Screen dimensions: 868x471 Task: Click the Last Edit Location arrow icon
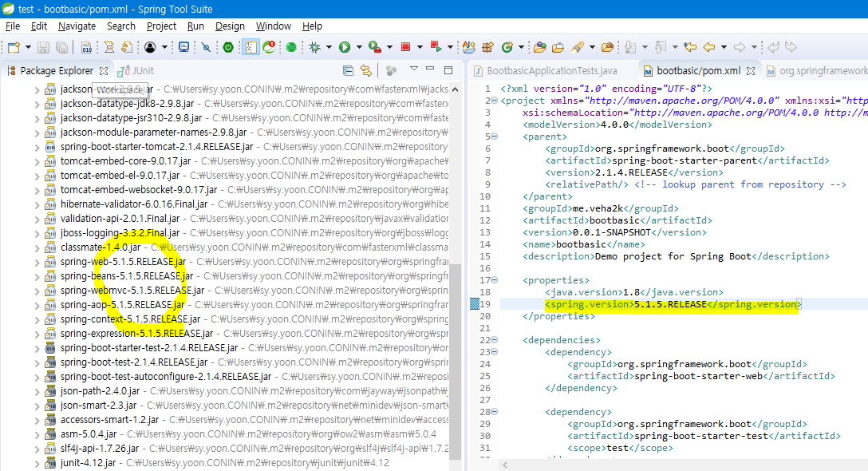coord(690,47)
